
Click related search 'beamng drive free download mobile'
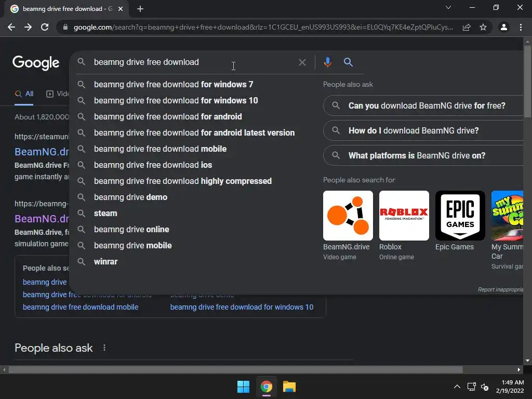[81, 307]
